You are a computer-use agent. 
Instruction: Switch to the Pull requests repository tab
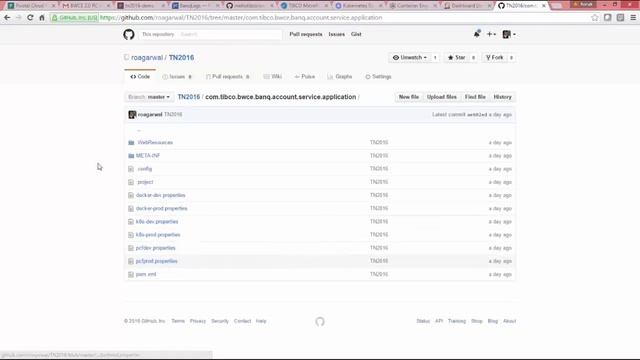pyautogui.click(x=228, y=77)
